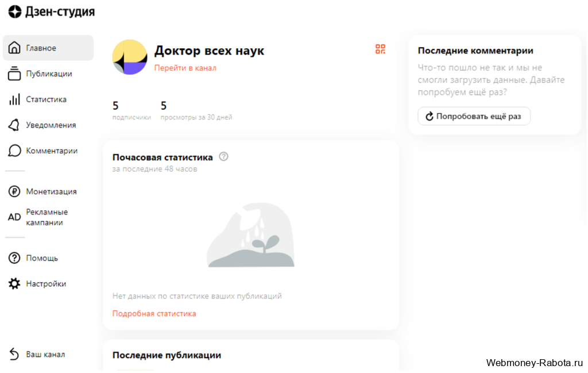Open Рекламные кампании in the sidebar
The height and width of the screenshot is (373, 588).
pos(48,217)
